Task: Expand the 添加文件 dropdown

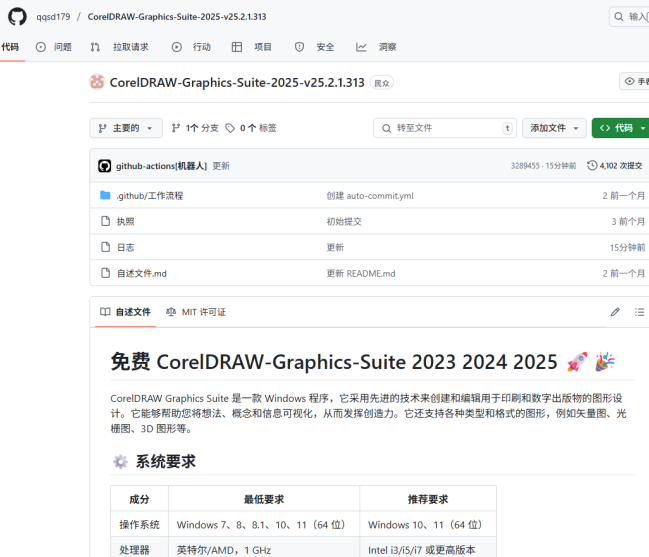Action: pyautogui.click(x=554, y=128)
